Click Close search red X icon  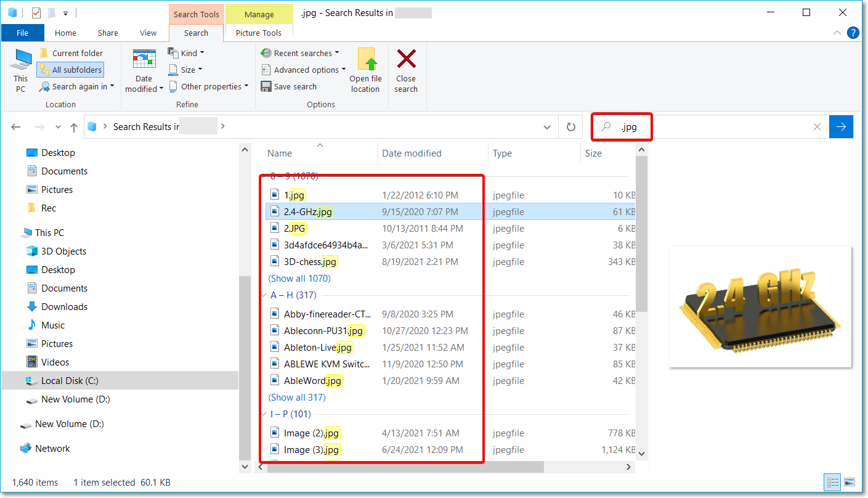point(406,71)
